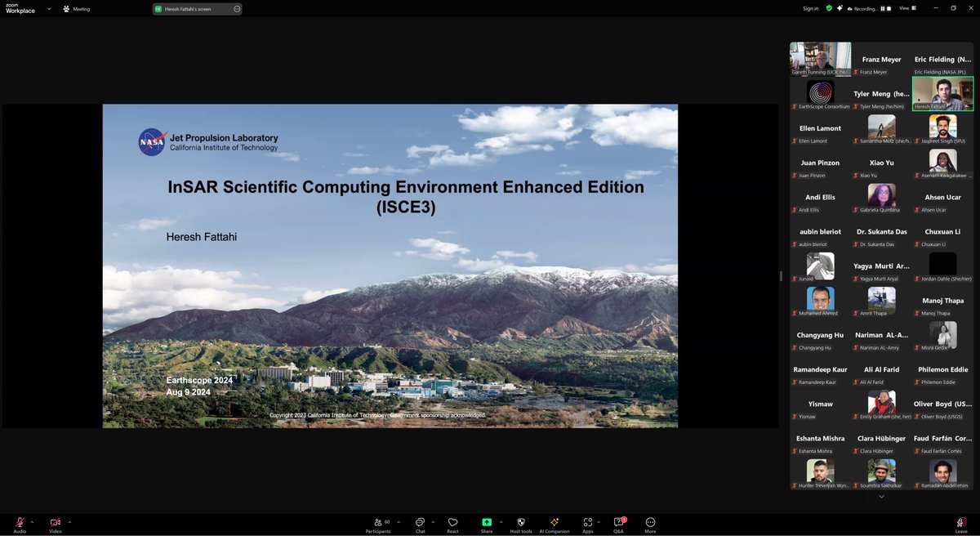Viewport: 980px width, 536px height.
Task: Select Oliver Boyd (USGS) participant tile
Action: pyautogui.click(x=942, y=404)
